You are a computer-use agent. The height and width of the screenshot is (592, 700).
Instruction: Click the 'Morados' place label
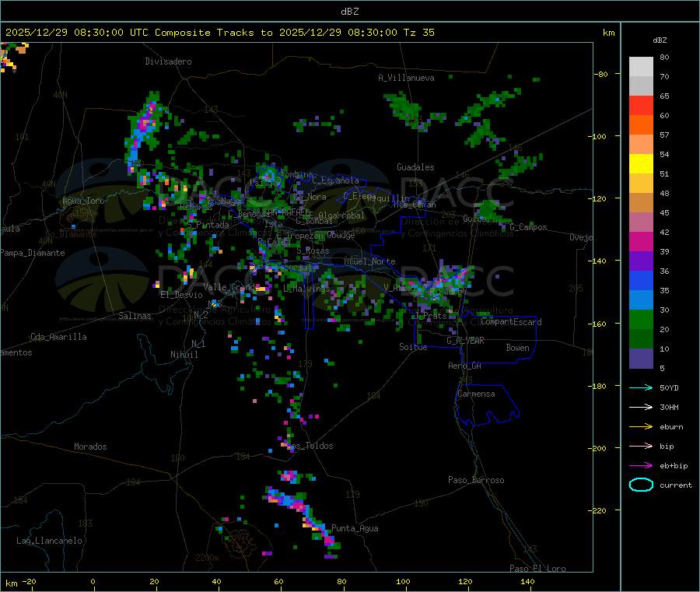[x=90, y=447]
